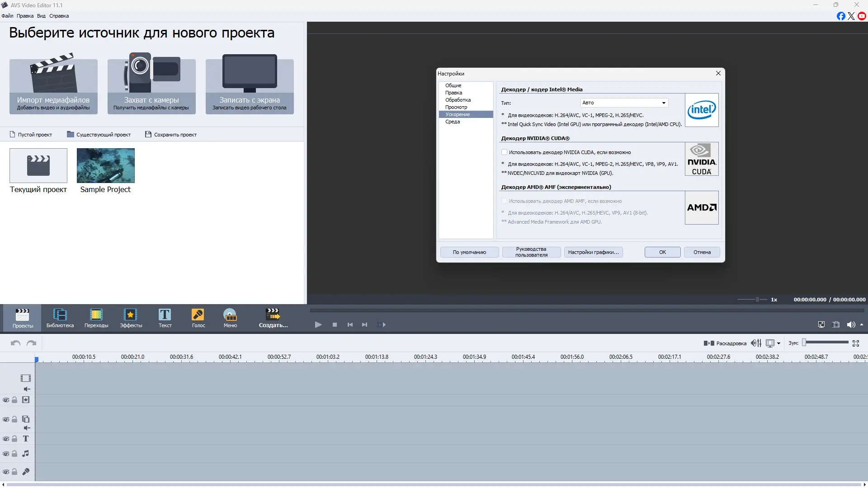The height and width of the screenshot is (488, 868).
Task: Open the Правка menu in menu bar
Action: coord(25,16)
